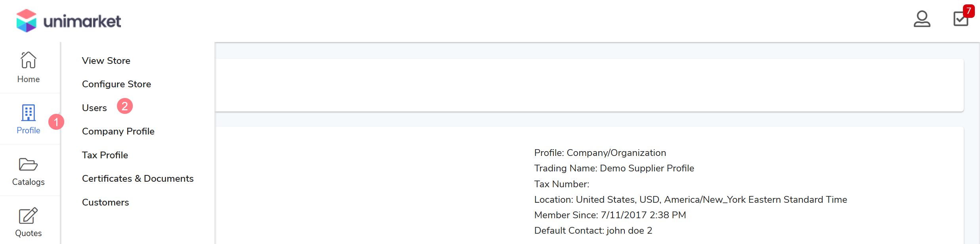980x244 pixels.
Task: Open the user account icon
Action: pyautogui.click(x=922, y=19)
